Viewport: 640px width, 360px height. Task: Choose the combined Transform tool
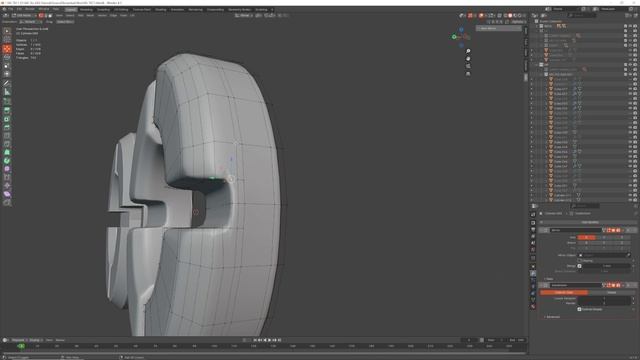[x=7, y=74]
